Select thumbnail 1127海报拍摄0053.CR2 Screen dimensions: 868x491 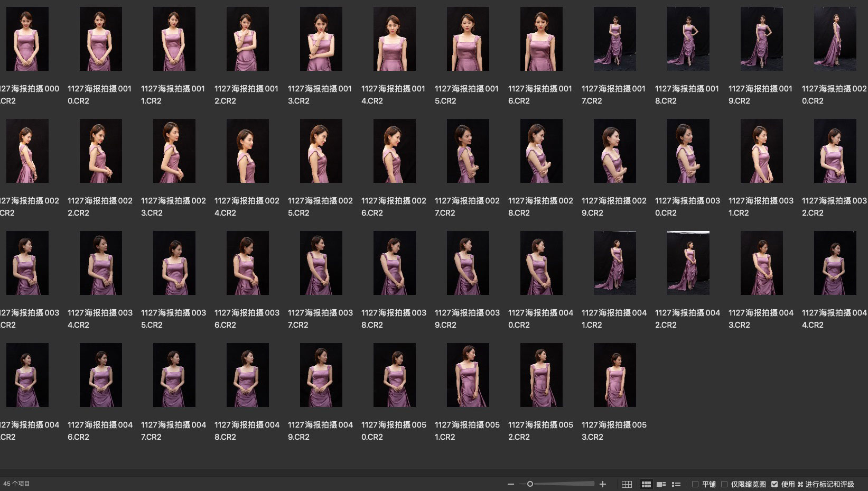(614, 375)
